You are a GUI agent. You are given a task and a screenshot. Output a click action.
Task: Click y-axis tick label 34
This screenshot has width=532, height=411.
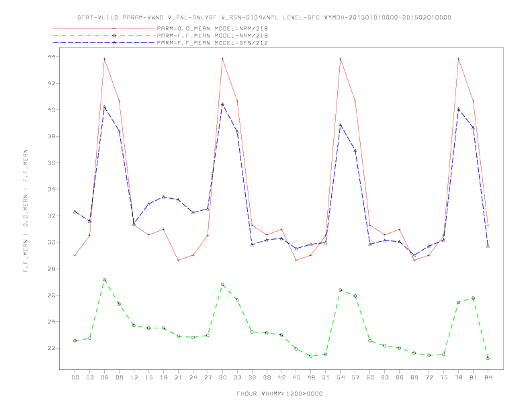51,189
